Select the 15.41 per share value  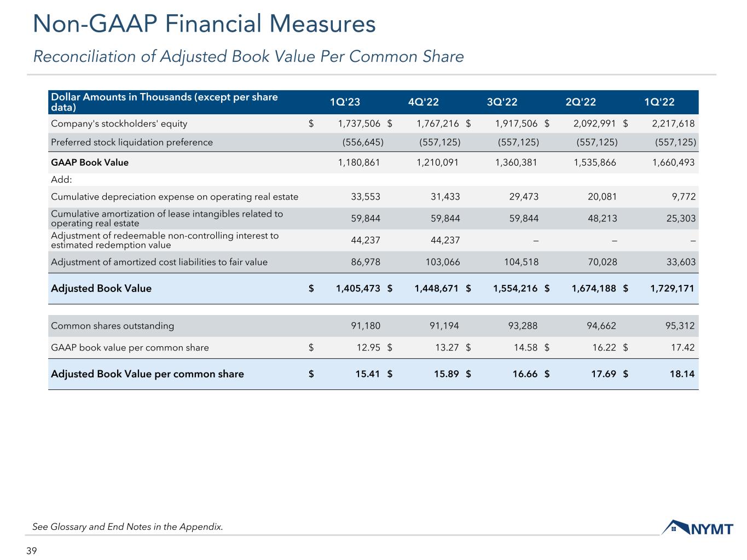click(x=369, y=374)
